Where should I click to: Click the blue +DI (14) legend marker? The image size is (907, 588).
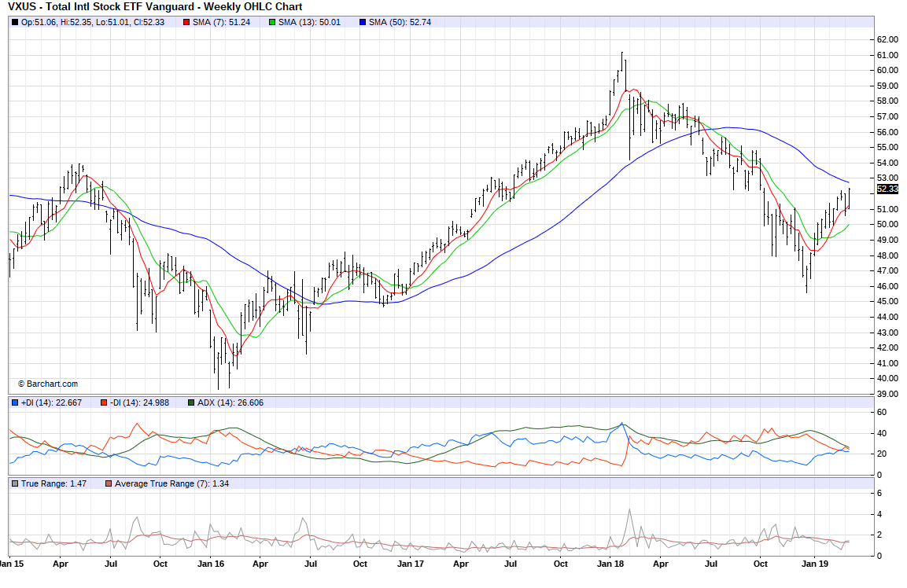coord(15,402)
